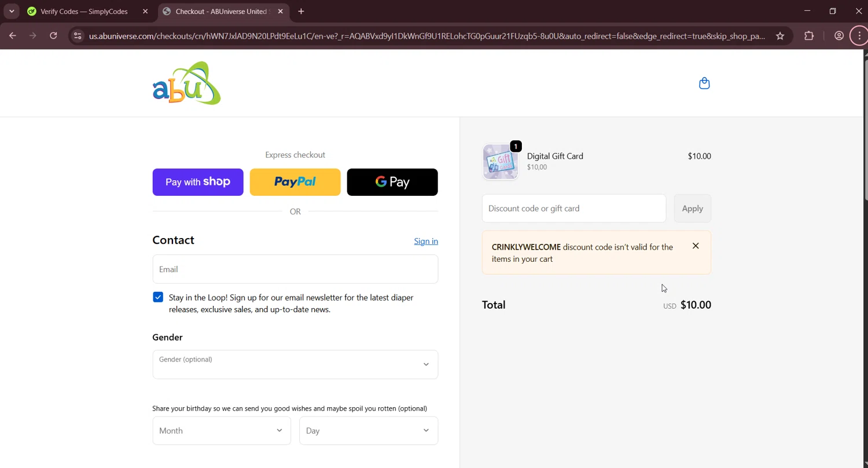Image resolution: width=868 pixels, height=468 pixels.
Task: Reload the checkout page
Action: pos(53,36)
